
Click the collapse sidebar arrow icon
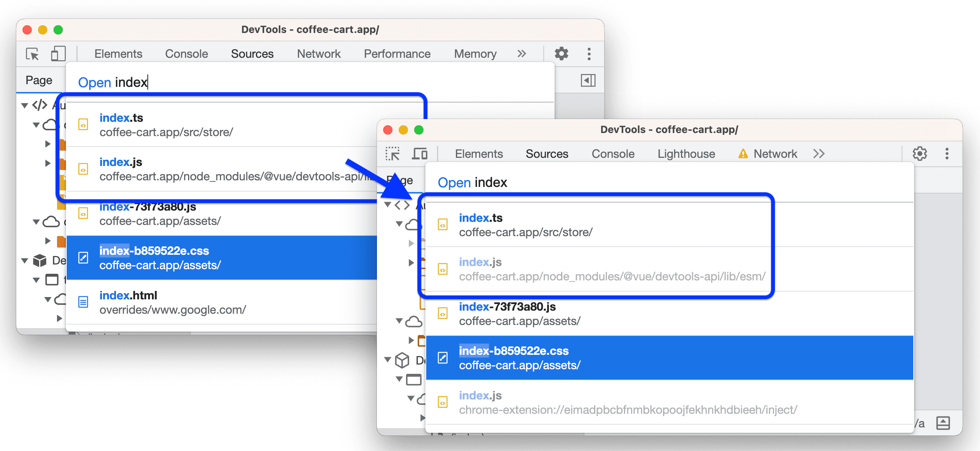tap(587, 79)
